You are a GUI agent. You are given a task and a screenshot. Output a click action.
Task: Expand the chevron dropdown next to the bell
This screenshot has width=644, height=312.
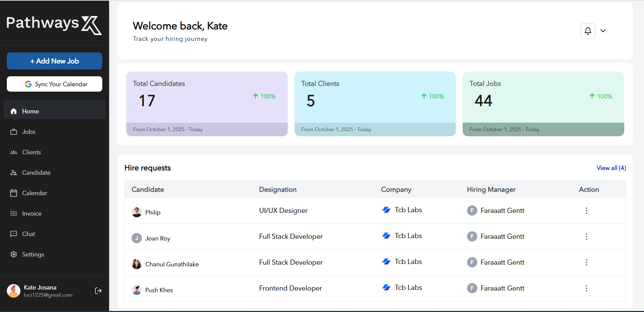click(603, 31)
